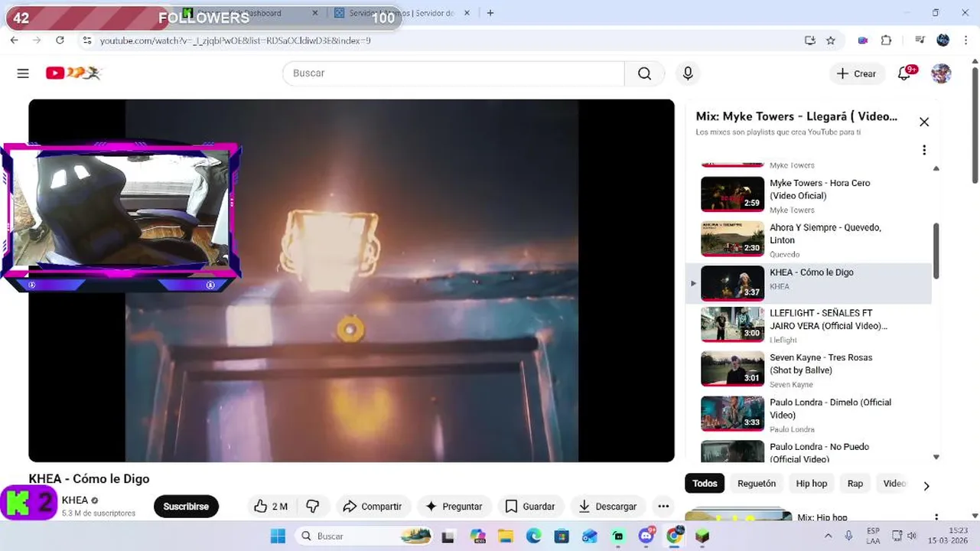Click the camera extension icon in the toolbar
This screenshot has width=980, height=551.
pyautogui.click(x=863, y=41)
